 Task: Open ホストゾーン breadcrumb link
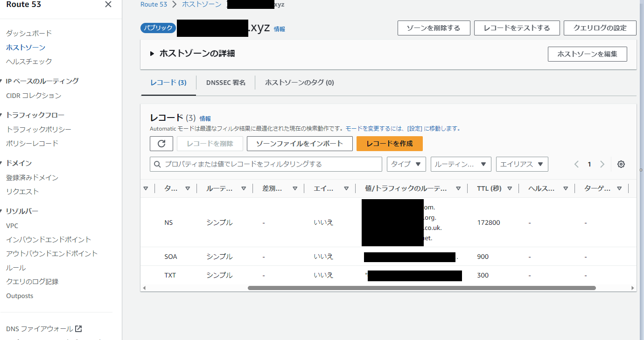point(201,4)
